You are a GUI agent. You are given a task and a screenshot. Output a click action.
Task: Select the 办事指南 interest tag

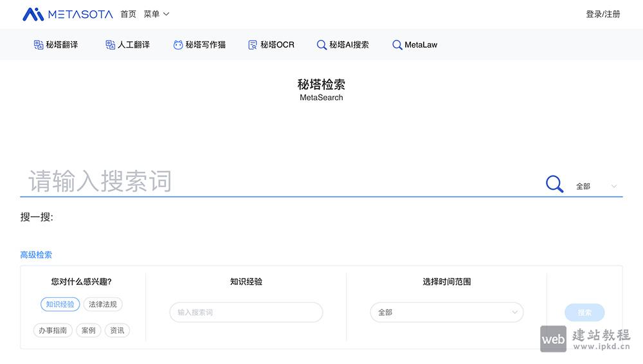(x=53, y=331)
